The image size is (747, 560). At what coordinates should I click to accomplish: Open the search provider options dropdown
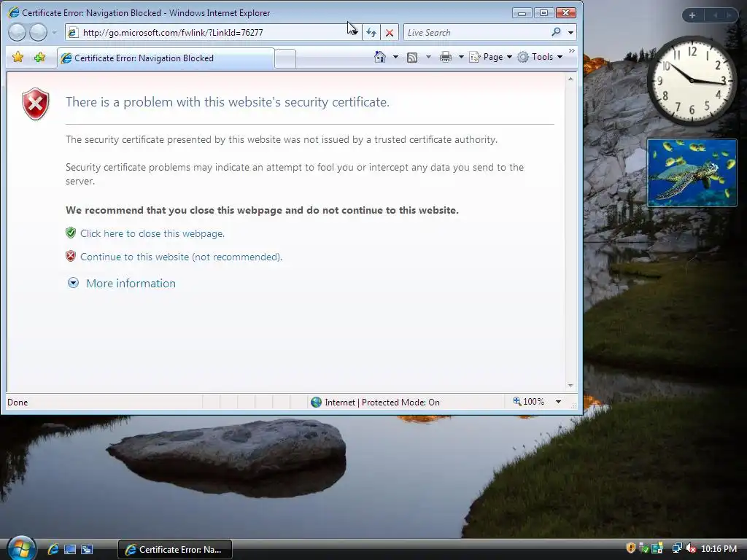[570, 32]
